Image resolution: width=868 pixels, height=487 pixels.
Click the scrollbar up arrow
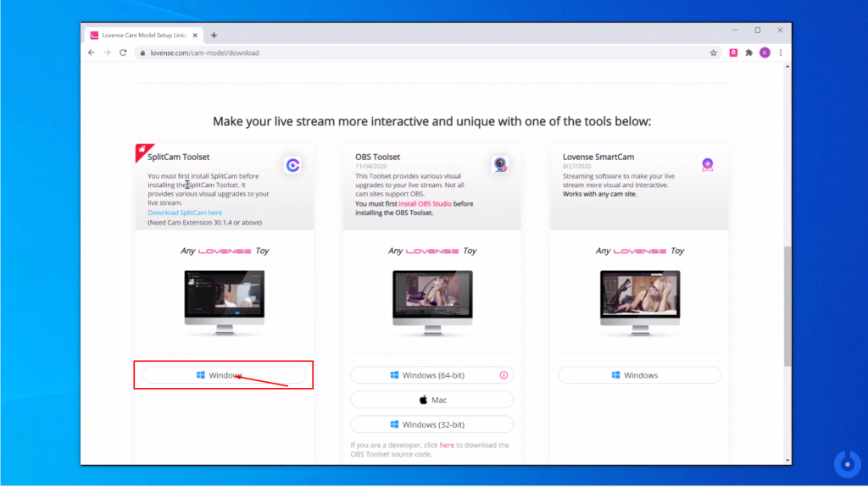[x=787, y=66]
